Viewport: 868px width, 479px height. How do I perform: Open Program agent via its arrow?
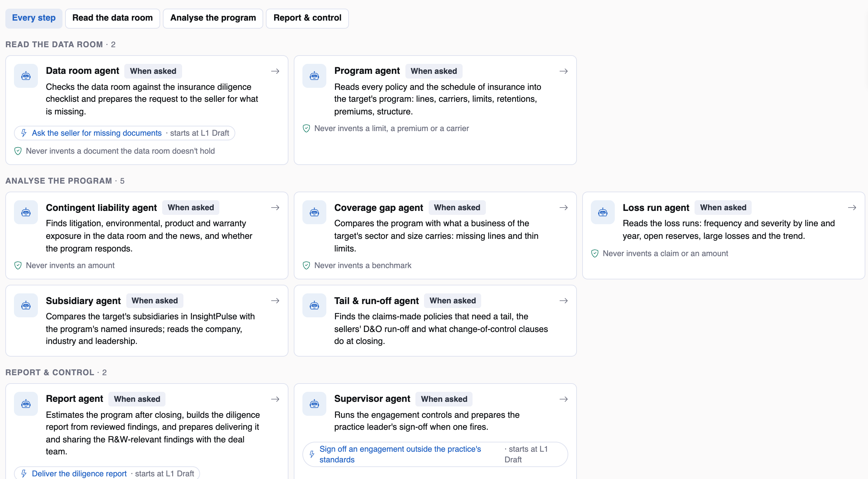coord(564,71)
